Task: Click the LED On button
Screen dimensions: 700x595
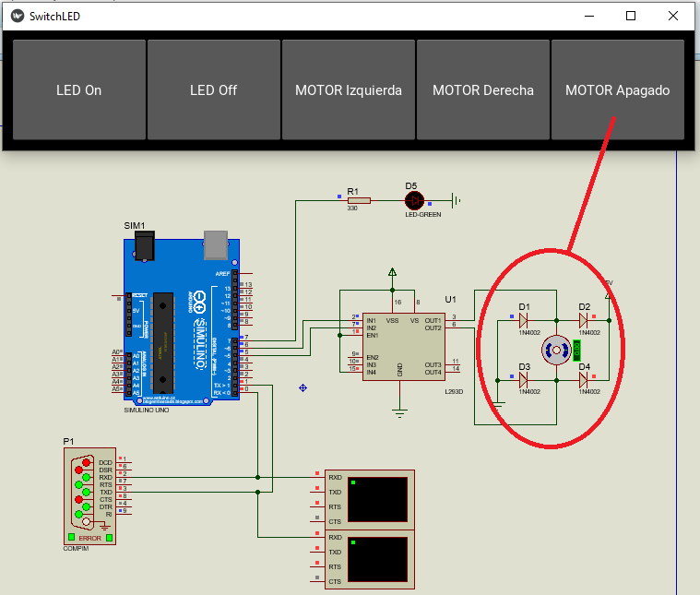Action: coord(79,89)
